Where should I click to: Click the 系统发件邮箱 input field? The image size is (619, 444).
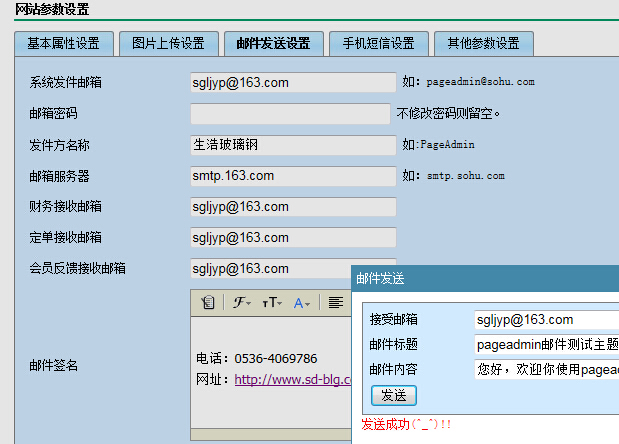[293, 83]
